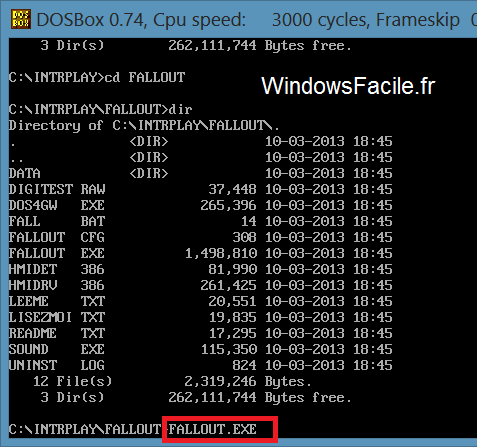Select the DOS4GW file name
This screenshot has width=477, height=447.
coord(33,205)
